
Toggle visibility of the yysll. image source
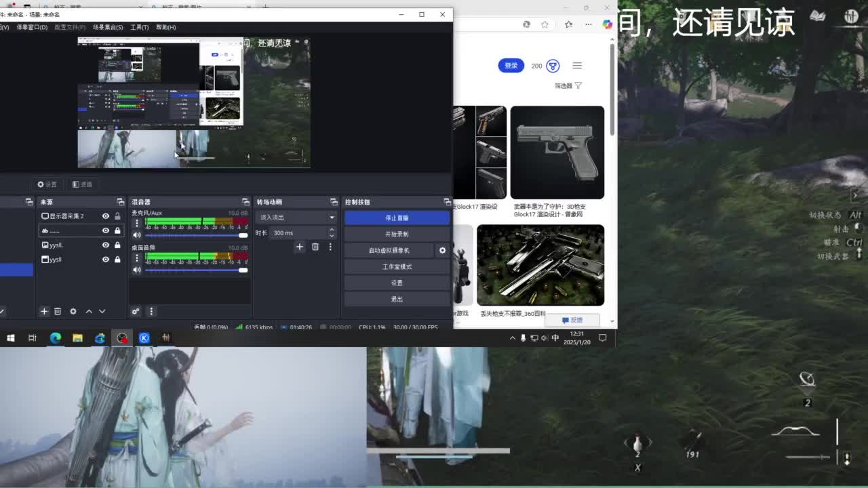pyautogui.click(x=106, y=245)
